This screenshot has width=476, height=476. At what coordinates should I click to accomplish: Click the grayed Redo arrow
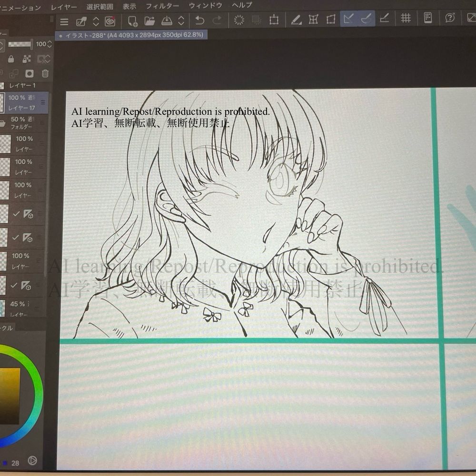pos(217,20)
